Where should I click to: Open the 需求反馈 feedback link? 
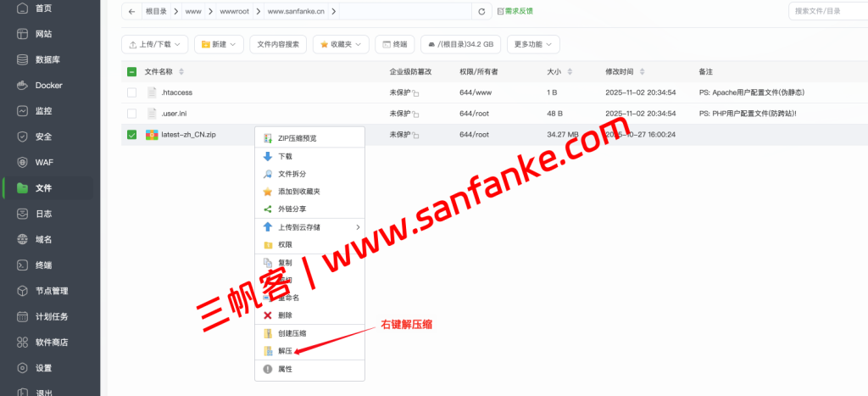tap(515, 11)
